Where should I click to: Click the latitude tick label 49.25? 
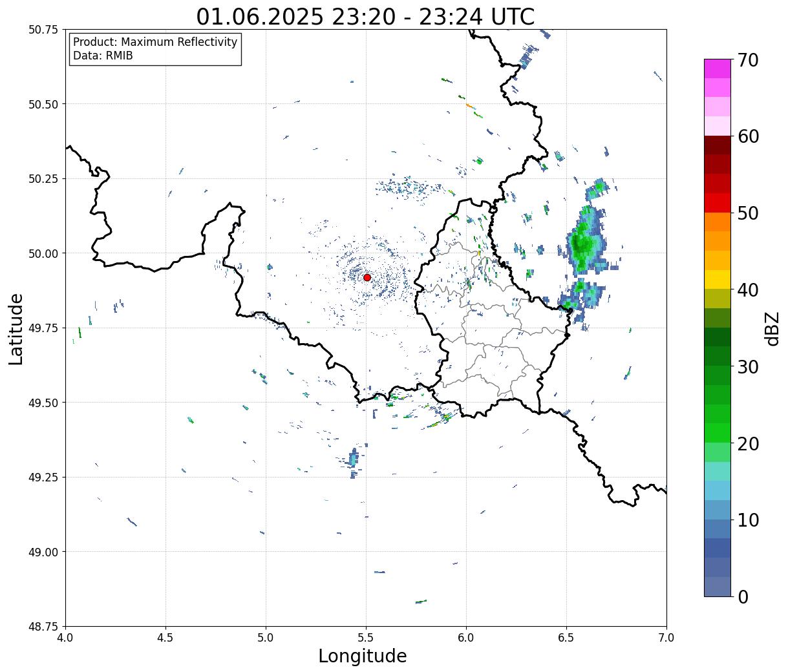pos(43,478)
